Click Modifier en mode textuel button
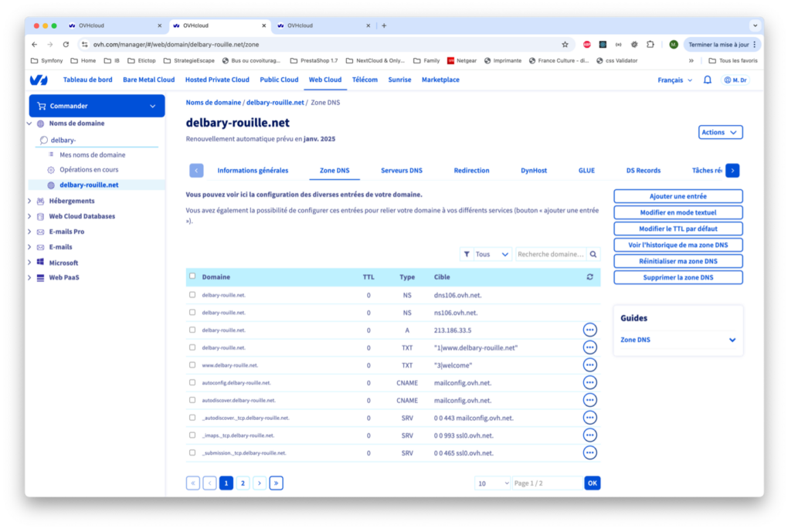The image size is (791, 532). (678, 212)
